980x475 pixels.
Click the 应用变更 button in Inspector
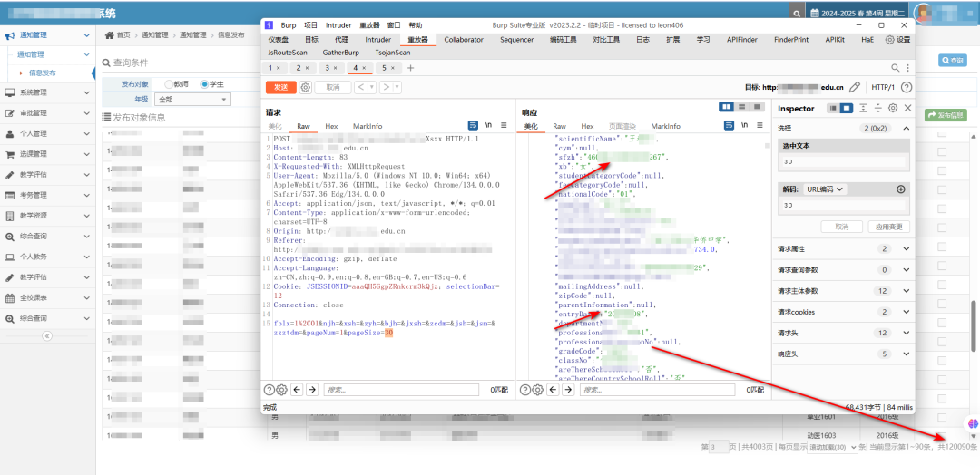coord(890,227)
